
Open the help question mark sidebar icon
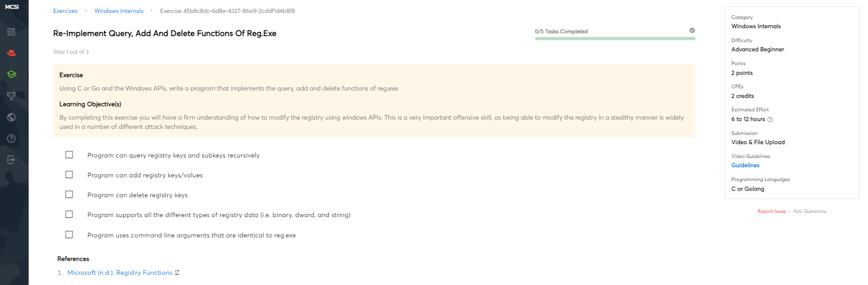pyautogui.click(x=12, y=139)
